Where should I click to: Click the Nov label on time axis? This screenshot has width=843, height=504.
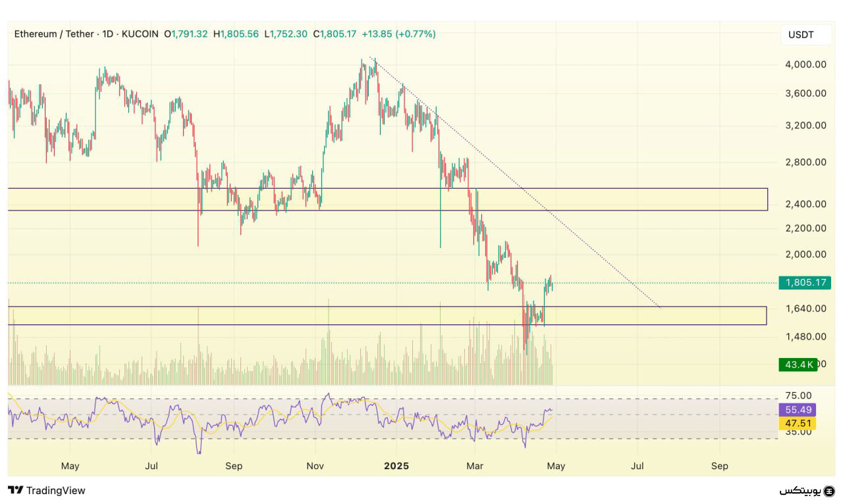(315, 466)
